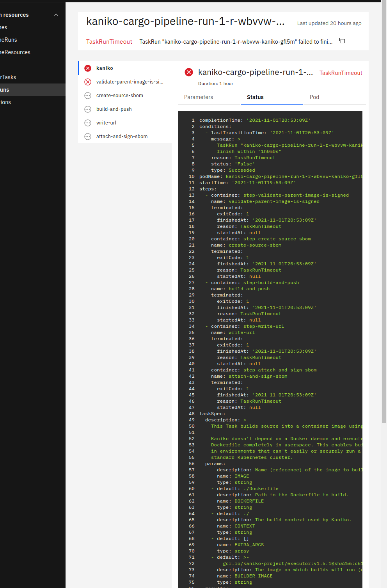Click the pending icon beside build-and-push
Screen dimensions: 387x588
pos(87,109)
